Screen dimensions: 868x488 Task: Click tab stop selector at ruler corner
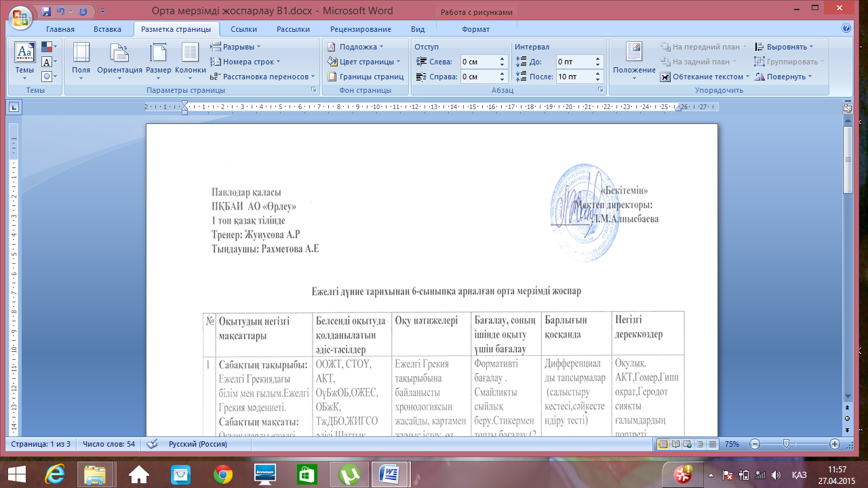click(x=14, y=107)
